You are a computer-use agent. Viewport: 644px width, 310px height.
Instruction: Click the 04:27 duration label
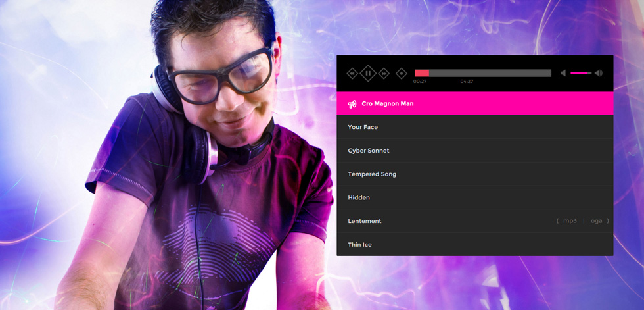(x=467, y=82)
